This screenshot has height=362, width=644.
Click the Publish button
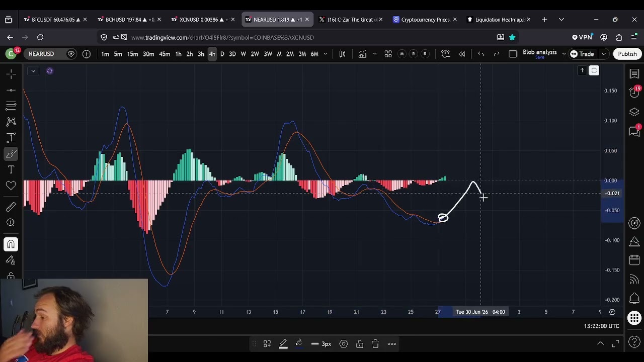click(627, 54)
